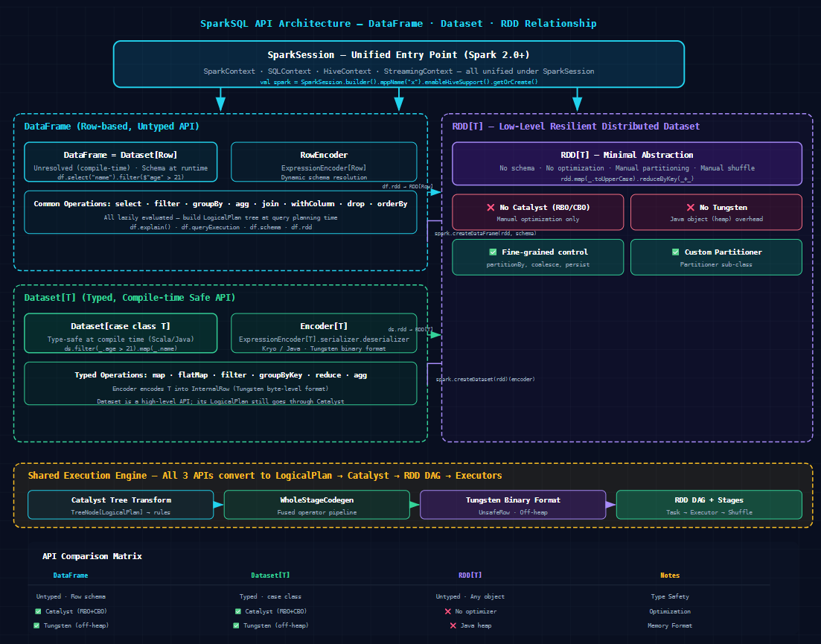The width and height of the screenshot is (821, 644).
Task: Click the Dataset[T] column header in matrix
Action: (270, 576)
